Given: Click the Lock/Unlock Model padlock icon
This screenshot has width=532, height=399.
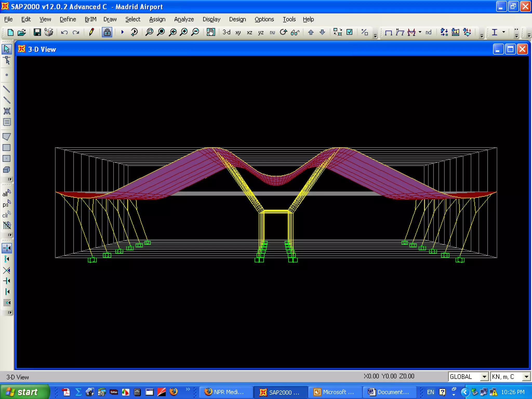Looking at the screenshot, I should point(107,32).
